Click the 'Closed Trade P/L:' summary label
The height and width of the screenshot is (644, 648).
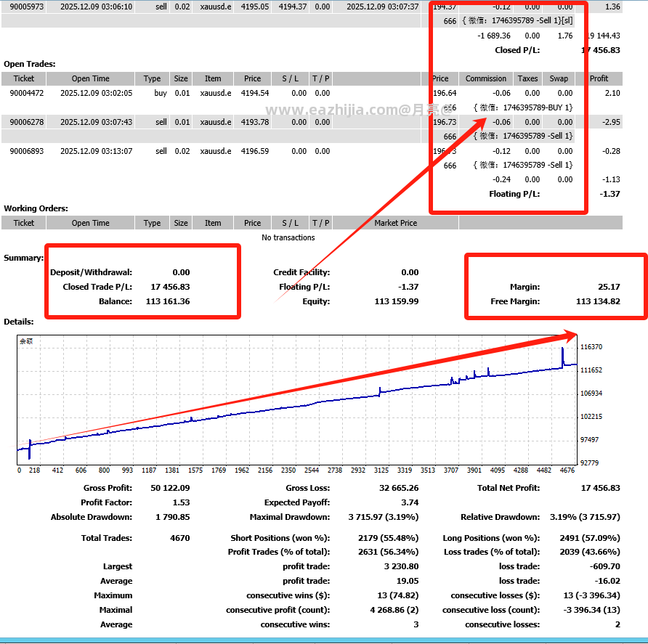point(97,287)
